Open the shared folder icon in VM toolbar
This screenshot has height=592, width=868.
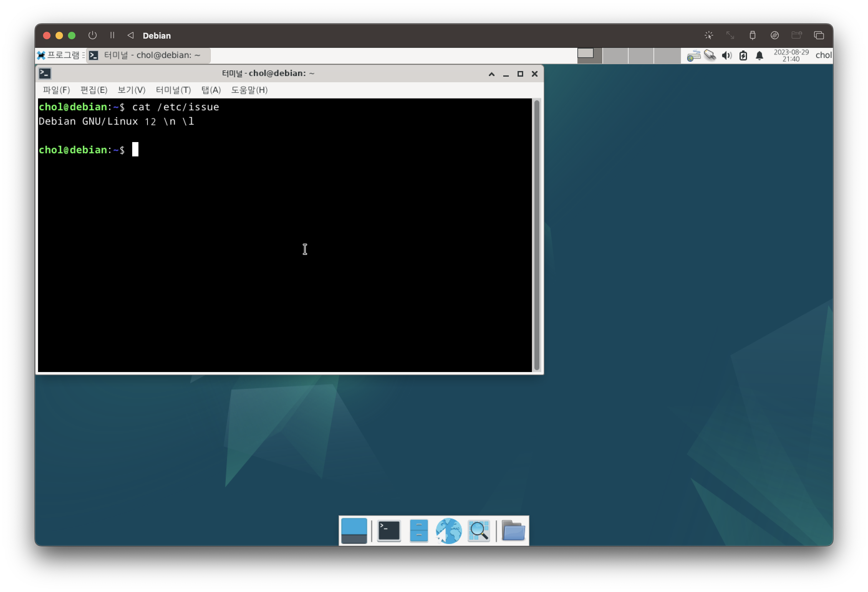tap(797, 36)
